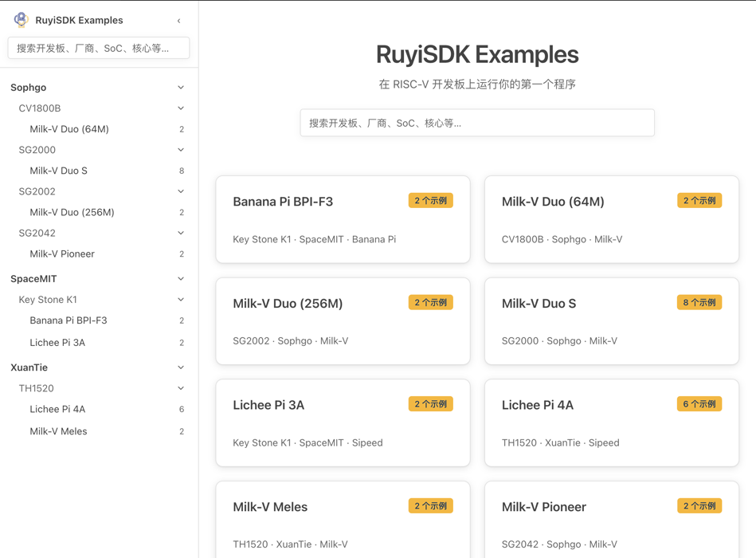
Task: Click 'TH1520 · XuanTie · Sipeed' card text
Action: click(x=561, y=442)
